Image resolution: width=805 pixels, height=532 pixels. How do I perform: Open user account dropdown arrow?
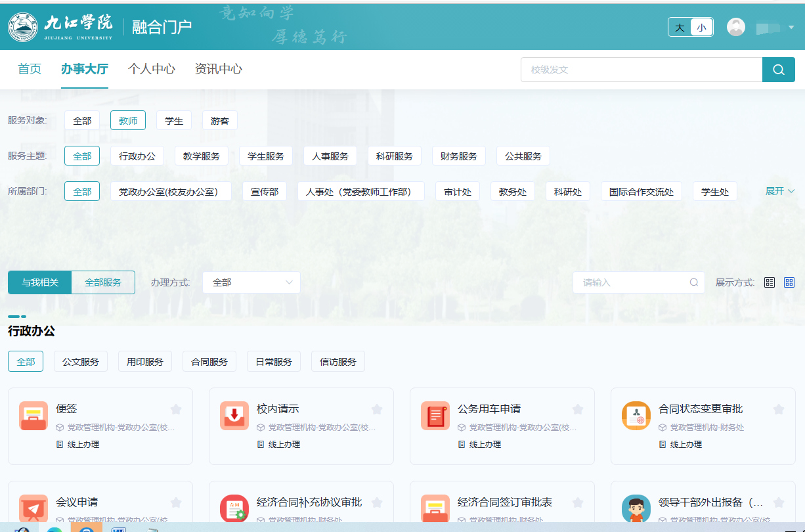click(x=791, y=27)
